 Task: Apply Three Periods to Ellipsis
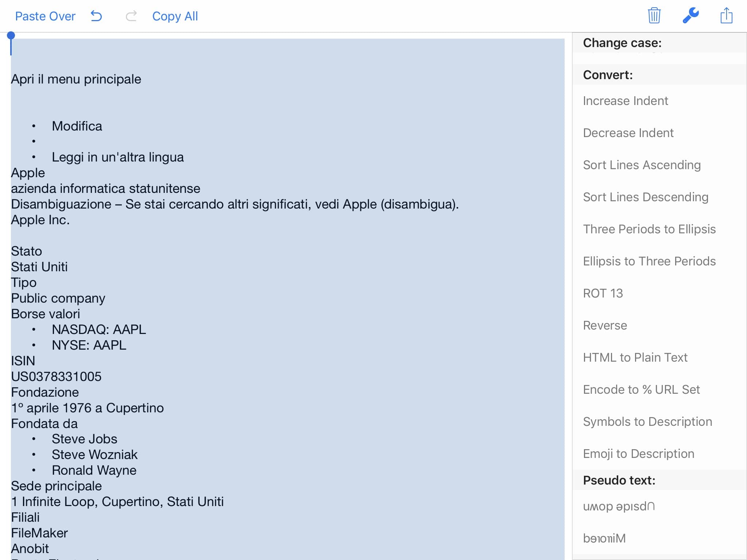pos(649,229)
